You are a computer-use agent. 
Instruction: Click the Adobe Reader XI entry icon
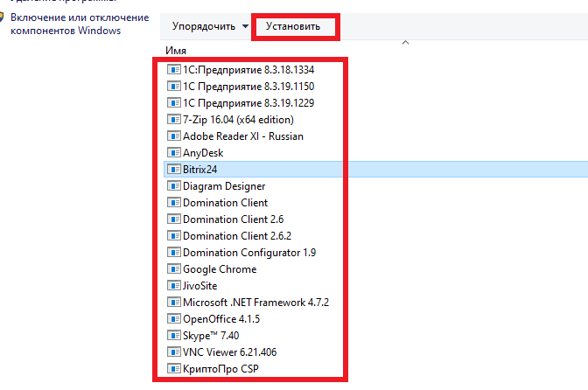click(174, 136)
